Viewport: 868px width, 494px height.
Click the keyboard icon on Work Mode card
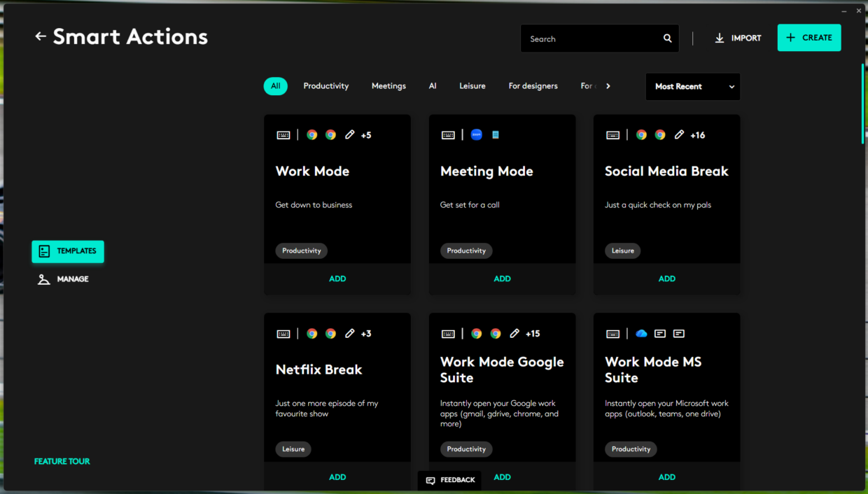(283, 135)
